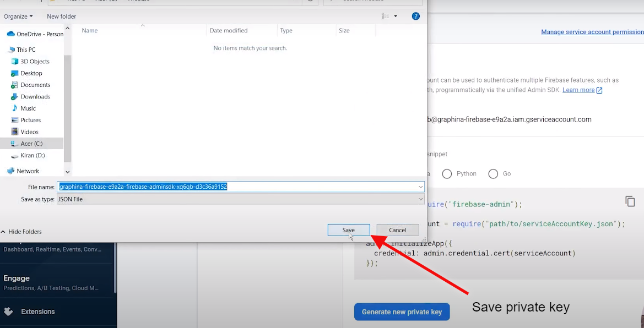Screen dimensions: 644x328
Task: Select the Pictures folder
Action: click(26, 121)
